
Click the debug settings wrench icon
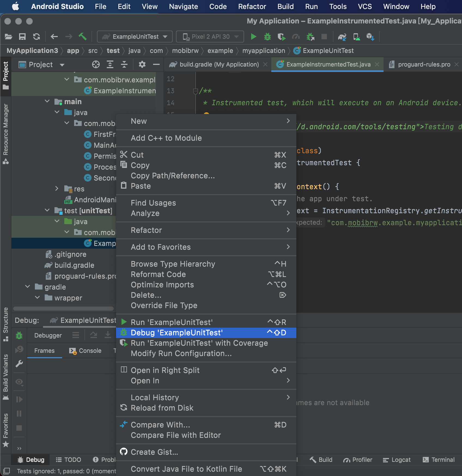coord(19,364)
